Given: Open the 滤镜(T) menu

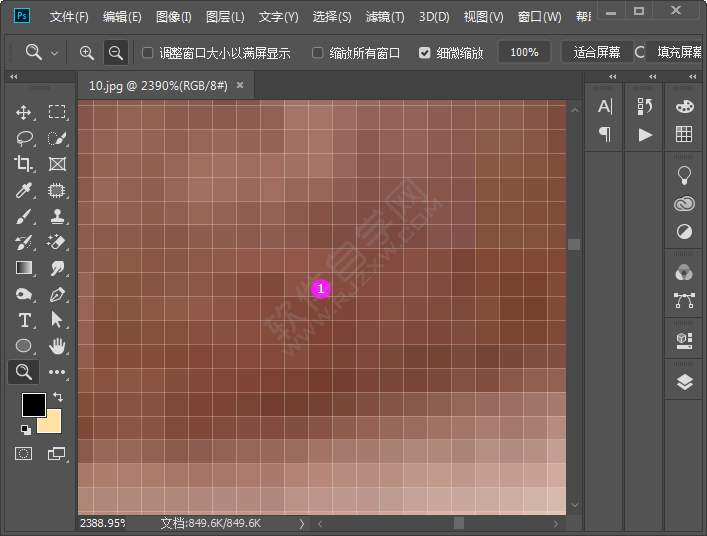Looking at the screenshot, I should 385,17.
